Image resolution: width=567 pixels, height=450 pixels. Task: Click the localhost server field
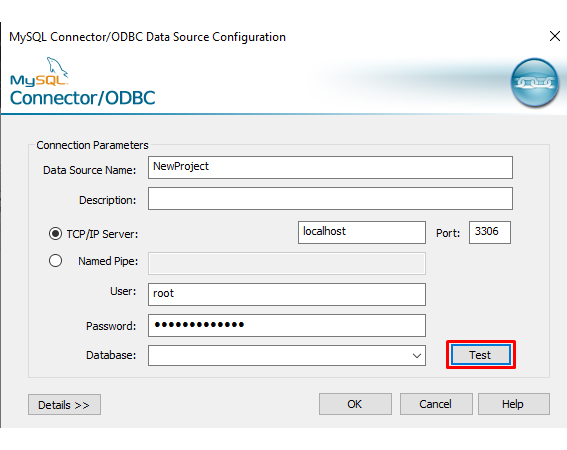(362, 233)
